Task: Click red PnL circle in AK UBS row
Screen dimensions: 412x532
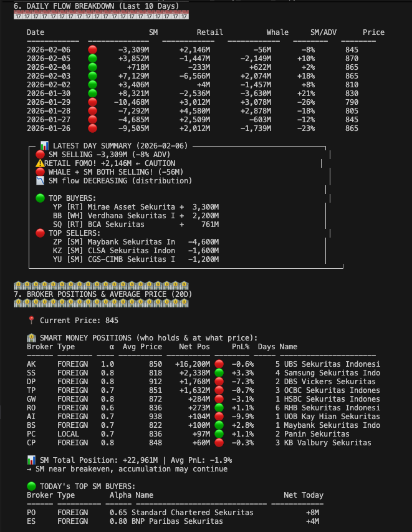Action: 219,364
